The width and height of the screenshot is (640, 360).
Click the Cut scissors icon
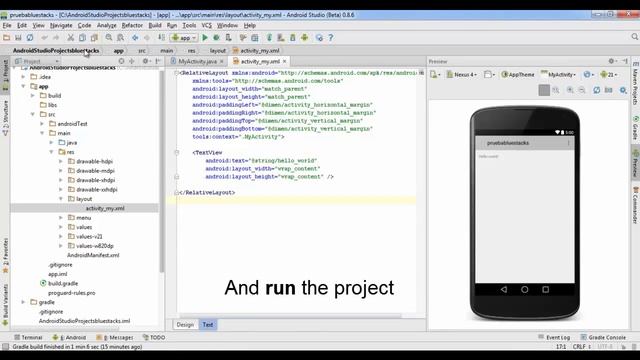point(71,38)
